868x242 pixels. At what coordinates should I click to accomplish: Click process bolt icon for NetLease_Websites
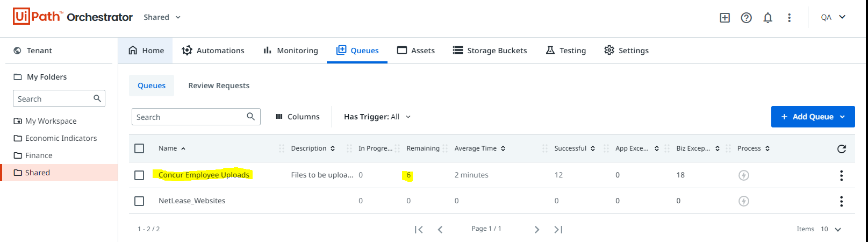(x=744, y=201)
